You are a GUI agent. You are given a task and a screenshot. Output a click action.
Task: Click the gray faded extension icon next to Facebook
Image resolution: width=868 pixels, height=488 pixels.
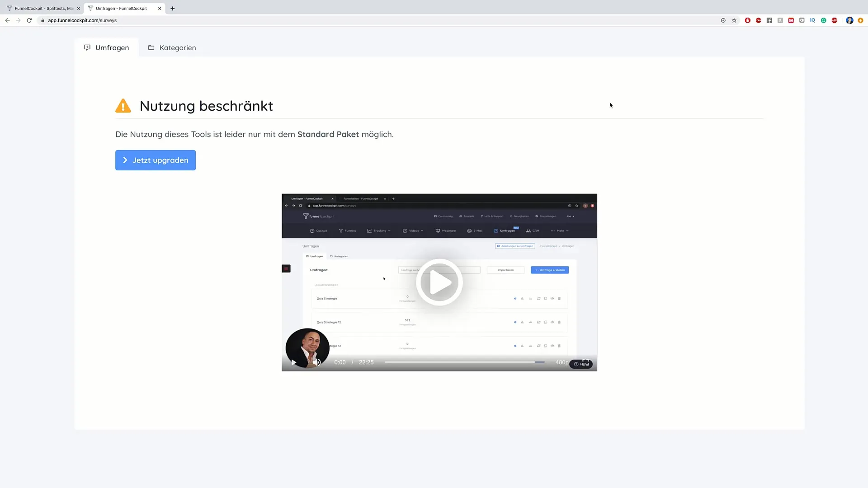click(x=780, y=20)
